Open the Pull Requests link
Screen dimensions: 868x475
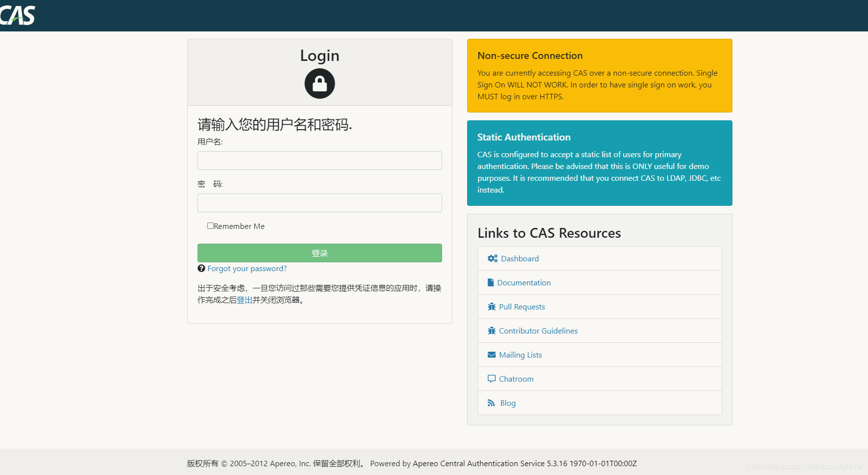tap(522, 307)
